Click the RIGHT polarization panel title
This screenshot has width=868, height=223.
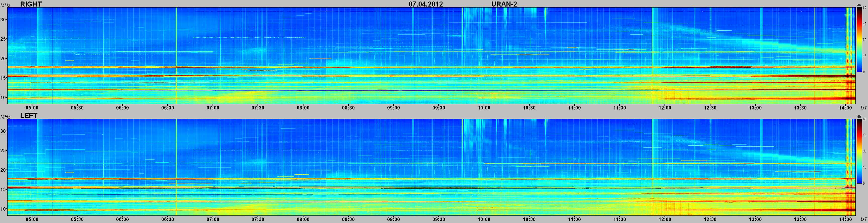[31, 4]
